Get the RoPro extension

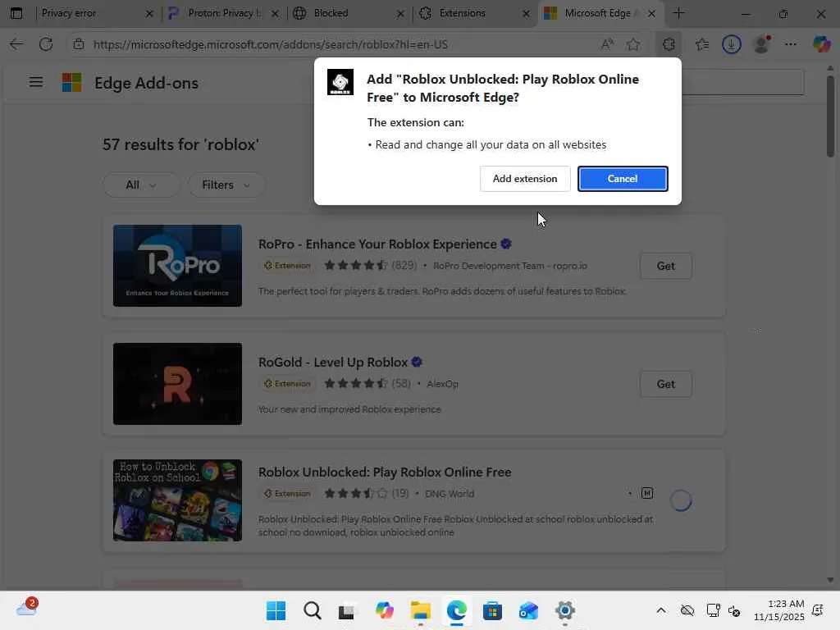(665, 267)
